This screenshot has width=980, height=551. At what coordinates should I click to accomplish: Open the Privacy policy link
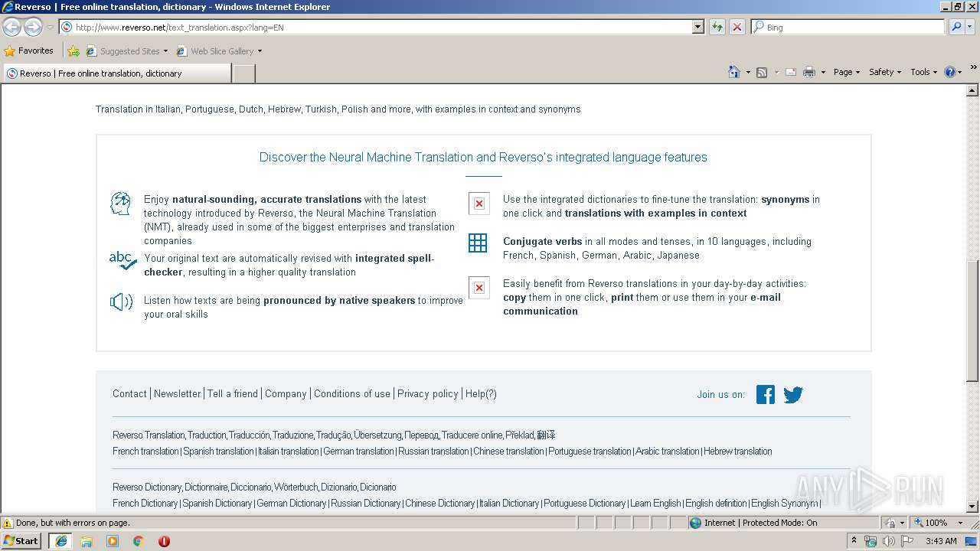coord(427,393)
